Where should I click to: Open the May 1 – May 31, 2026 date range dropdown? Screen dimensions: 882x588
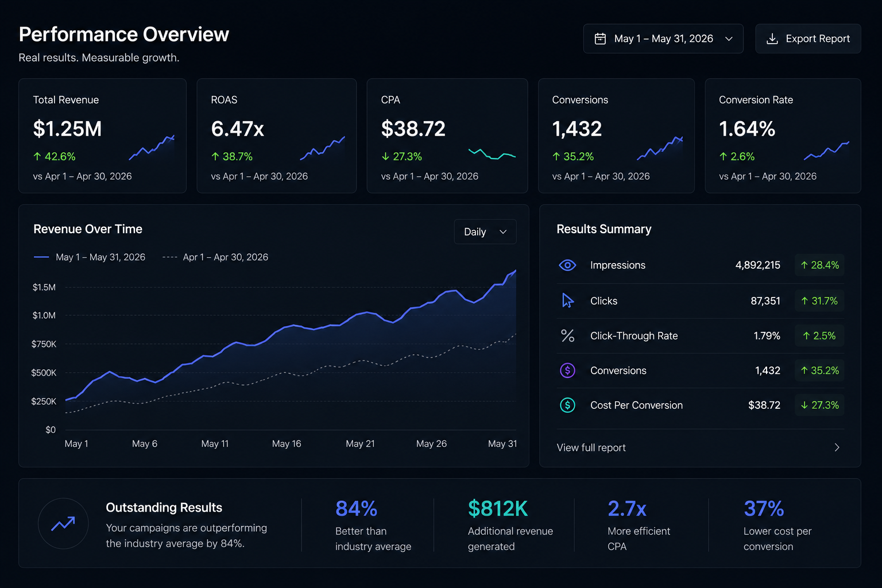[663, 38]
